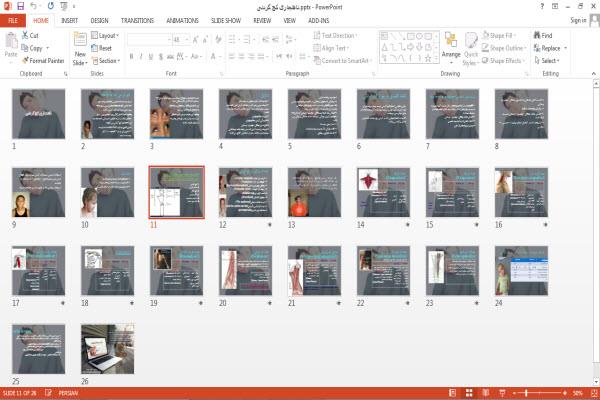Start Slide Show from status bar icon
The height and width of the screenshot is (400, 600).
pos(502,393)
